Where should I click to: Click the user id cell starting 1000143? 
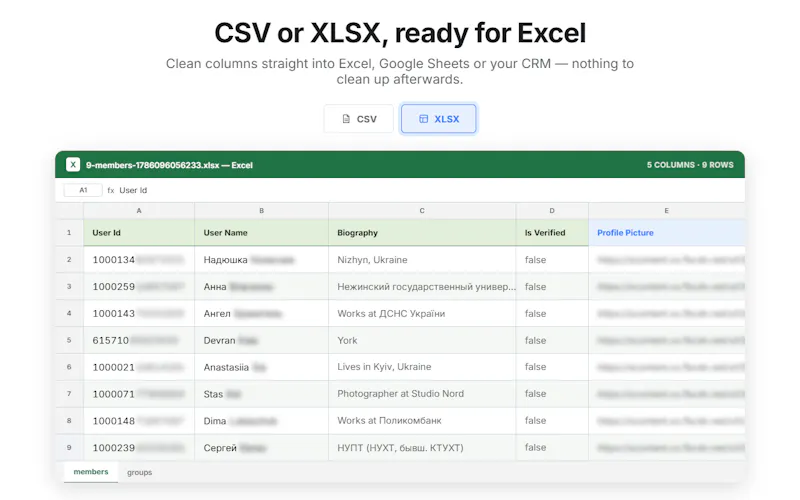[x=139, y=313]
